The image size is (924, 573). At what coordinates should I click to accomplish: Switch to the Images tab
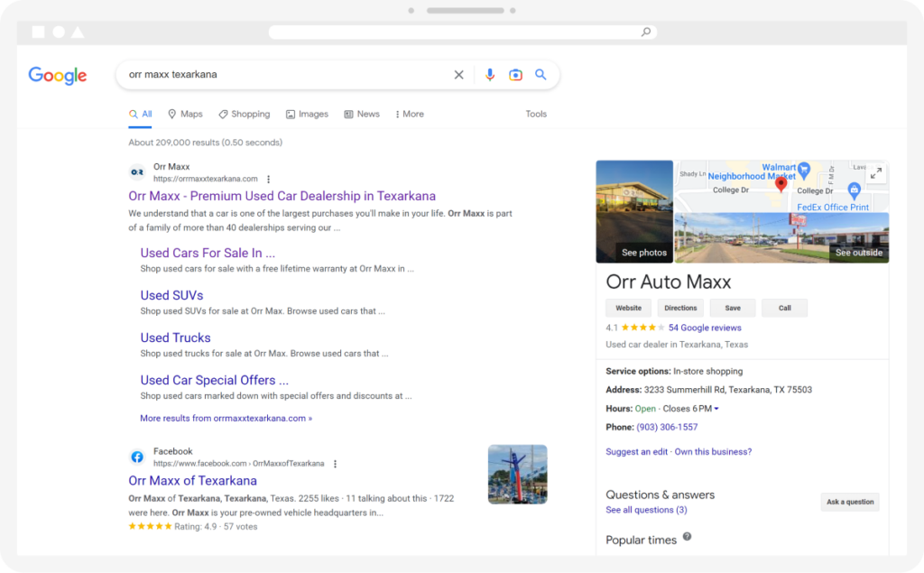pyautogui.click(x=307, y=115)
